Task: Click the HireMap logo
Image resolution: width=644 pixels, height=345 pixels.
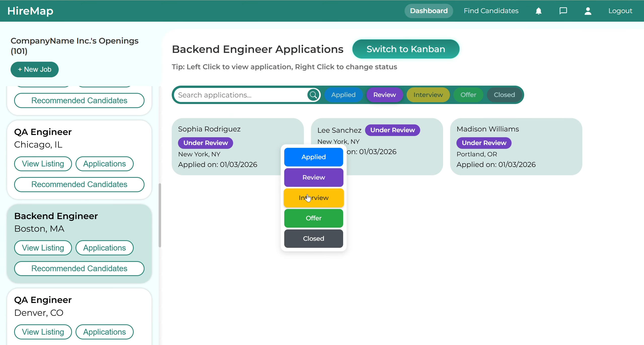Action: [x=30, y=11]
